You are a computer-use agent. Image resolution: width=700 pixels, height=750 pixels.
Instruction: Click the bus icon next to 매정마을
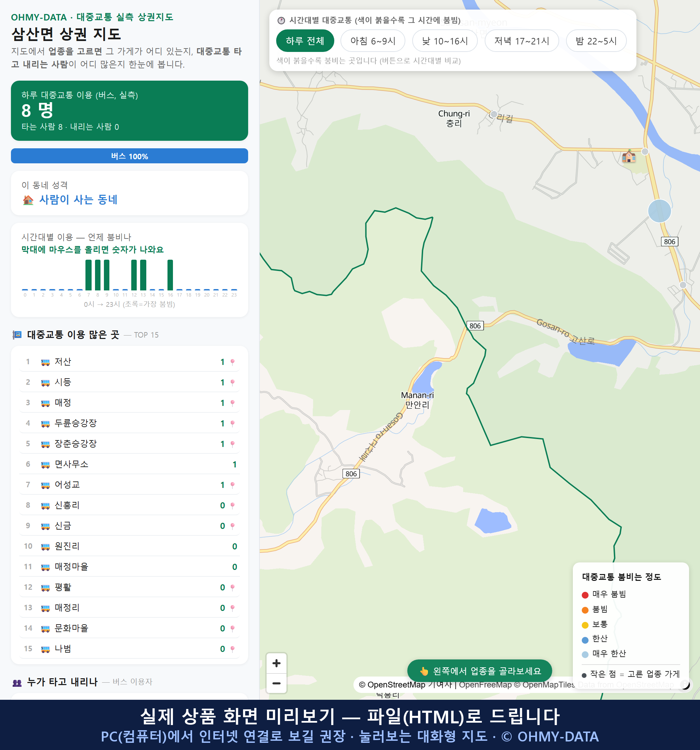45,567
